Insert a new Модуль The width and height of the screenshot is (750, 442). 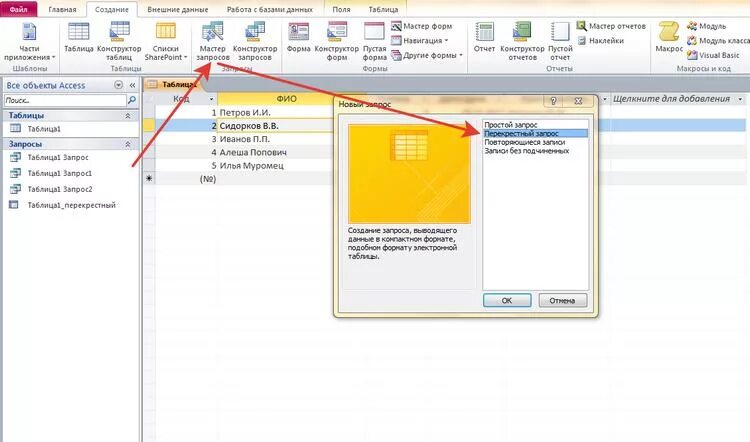click(706, 26)
